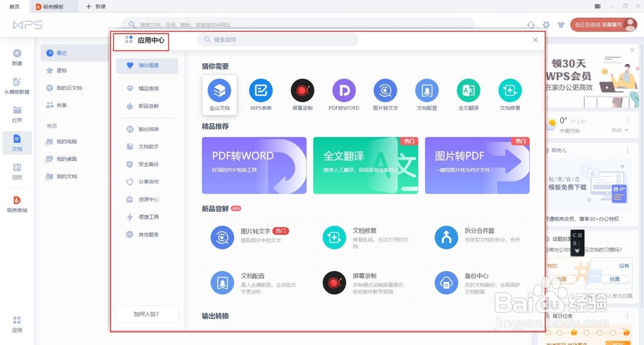Open 稻壳商城 in left sidebar

[17, 204]
